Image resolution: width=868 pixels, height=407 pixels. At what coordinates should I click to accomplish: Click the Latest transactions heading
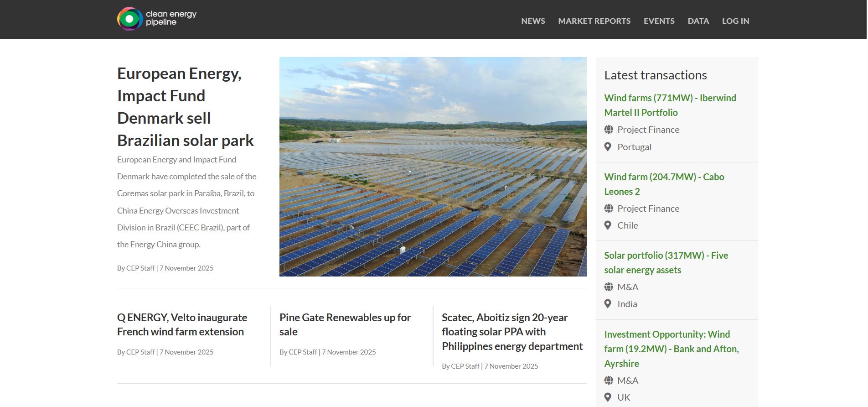(x=655, y=75)
